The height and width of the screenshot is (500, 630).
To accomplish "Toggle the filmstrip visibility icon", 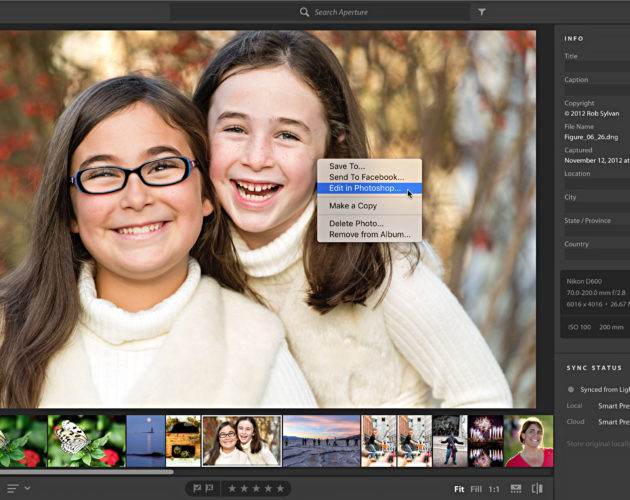I will (x=516, y=489).
